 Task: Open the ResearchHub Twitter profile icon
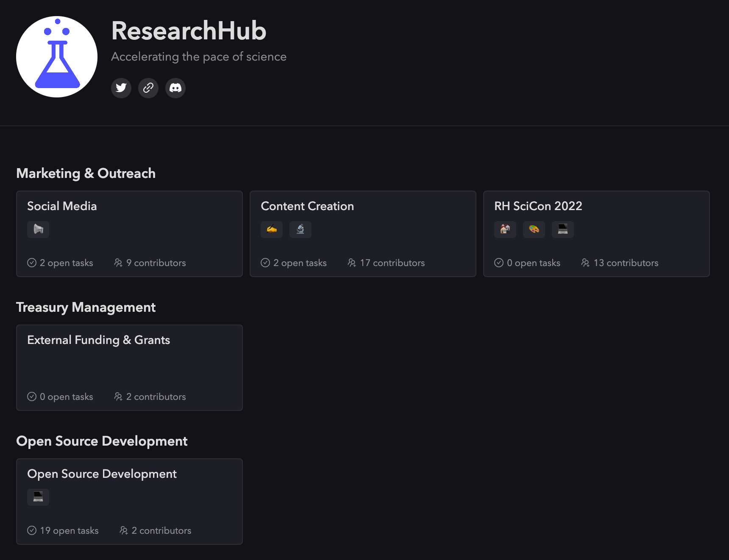coord(121,88)
